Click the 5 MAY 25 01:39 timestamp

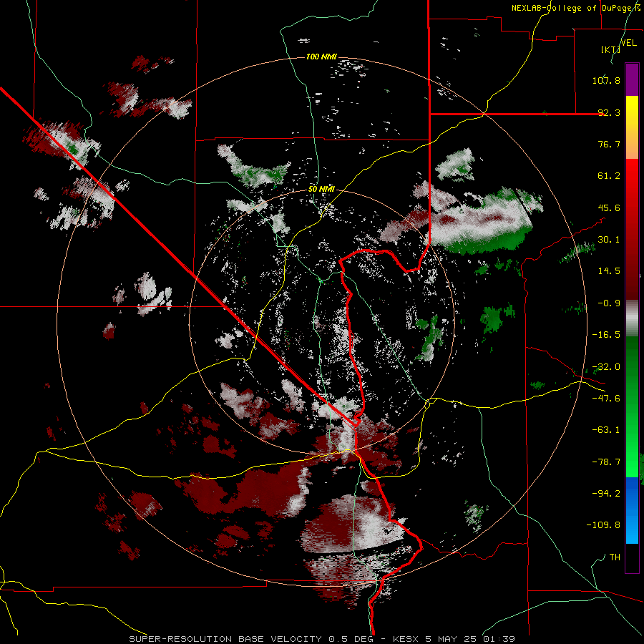click(470, 639)
